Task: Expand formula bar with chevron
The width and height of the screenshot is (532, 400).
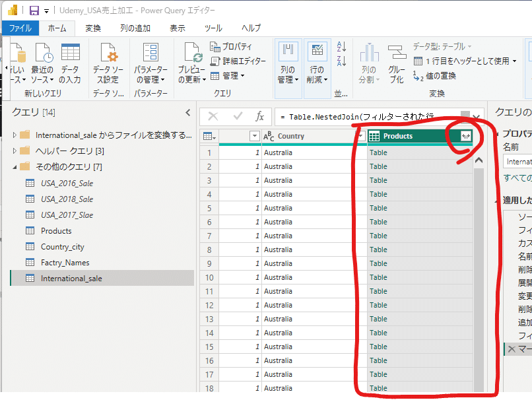Action: [476, 117]
